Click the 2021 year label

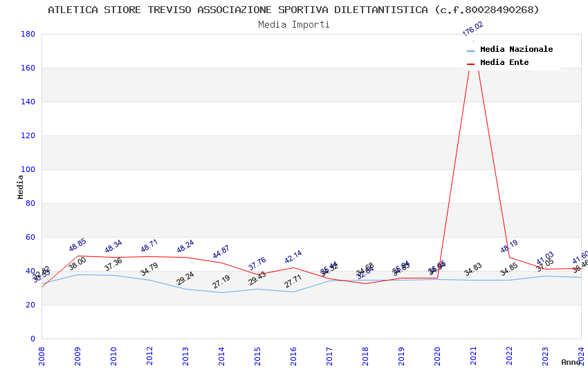coord(474,356)
